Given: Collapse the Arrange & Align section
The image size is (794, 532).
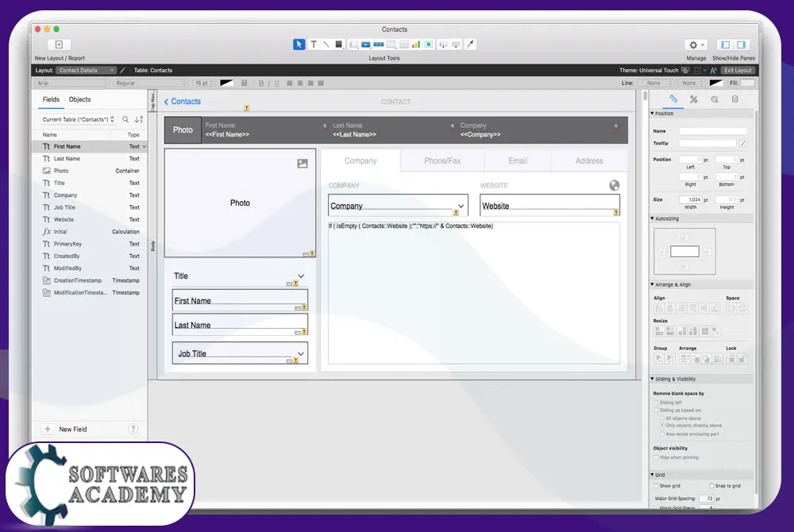Looking at the screenshot, I should [652, 284].
